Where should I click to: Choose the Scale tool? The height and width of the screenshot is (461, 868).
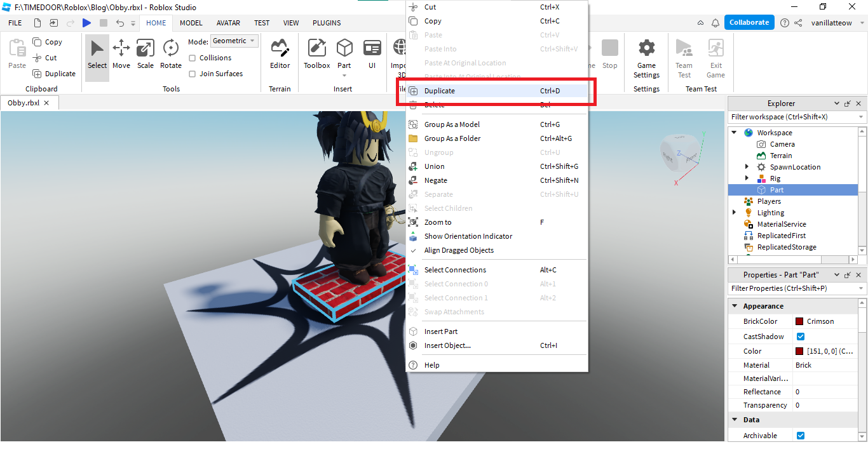tap(146, 54)
